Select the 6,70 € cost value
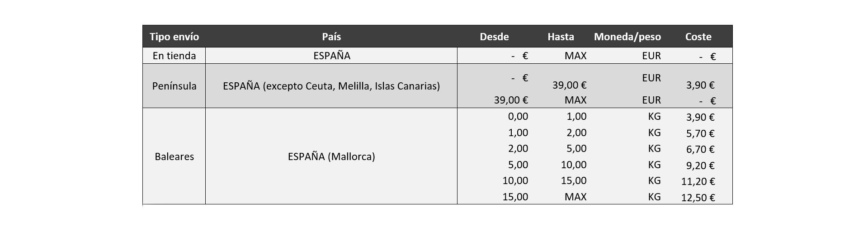Image resolution: width=868 pixels, height=232 pixels. (700, 149)
